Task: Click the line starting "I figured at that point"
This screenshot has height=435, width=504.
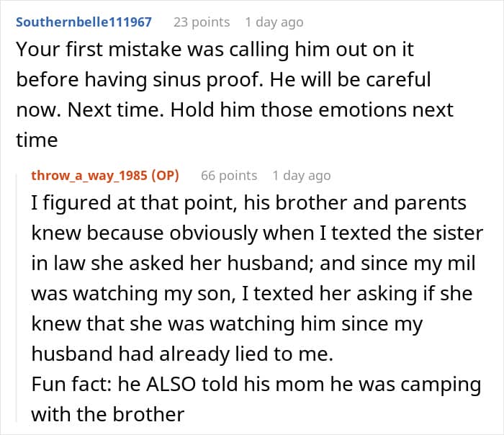Action: 248,202
